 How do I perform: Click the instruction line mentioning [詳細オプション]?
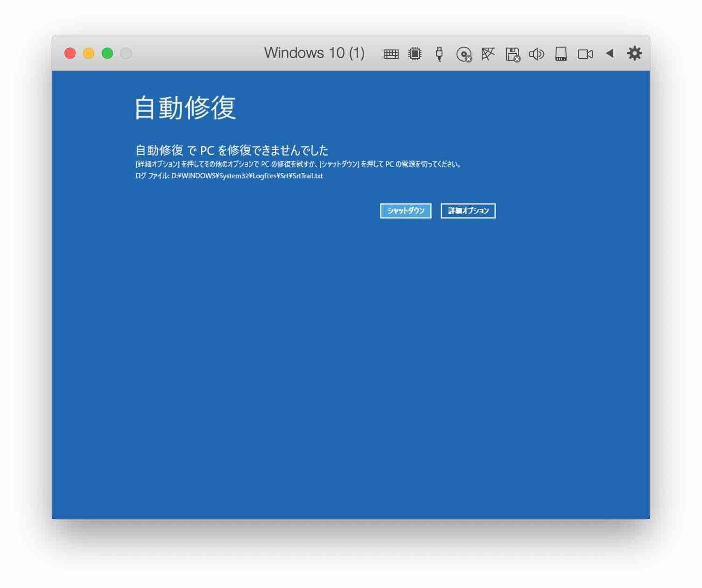click(299, 164)
